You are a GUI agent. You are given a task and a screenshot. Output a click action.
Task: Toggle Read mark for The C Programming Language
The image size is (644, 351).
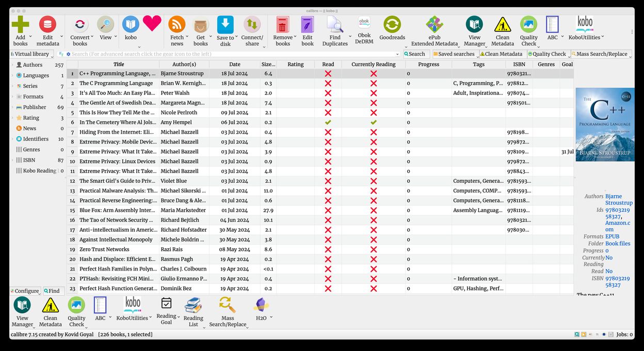coord(328,83)
